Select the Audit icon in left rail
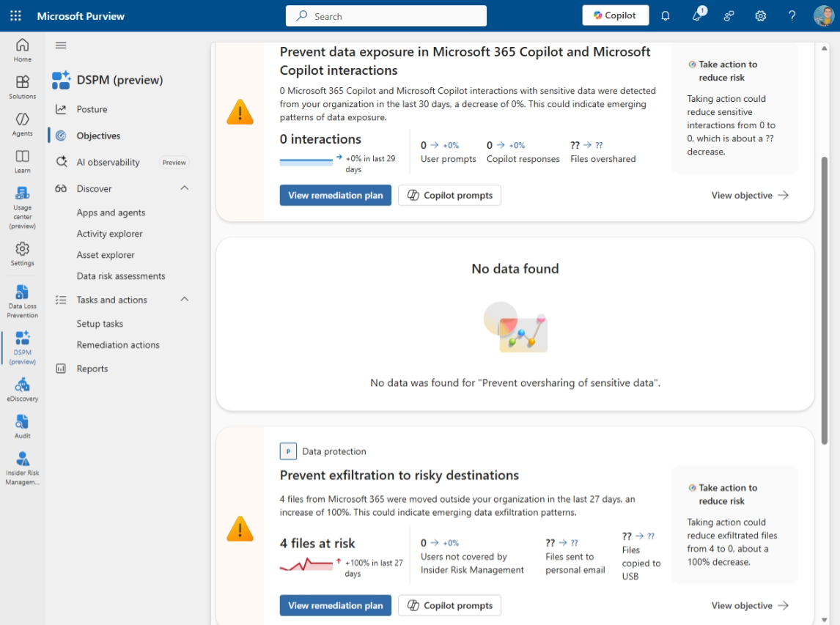Viewport: 840px width, 625px height. [x=22, y=426]
